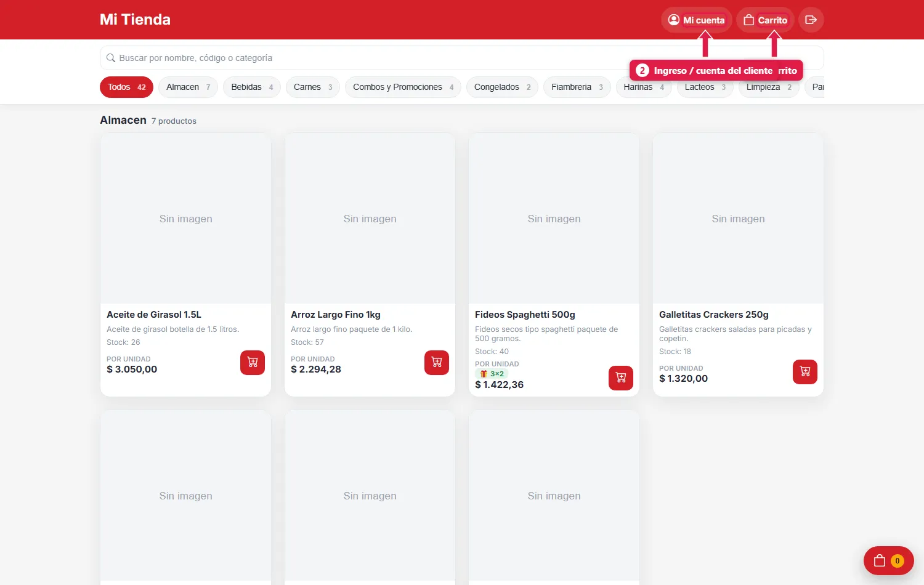The image size is (924, 585).
Task: Filter by Congelados category
Action: click(502, 87)
